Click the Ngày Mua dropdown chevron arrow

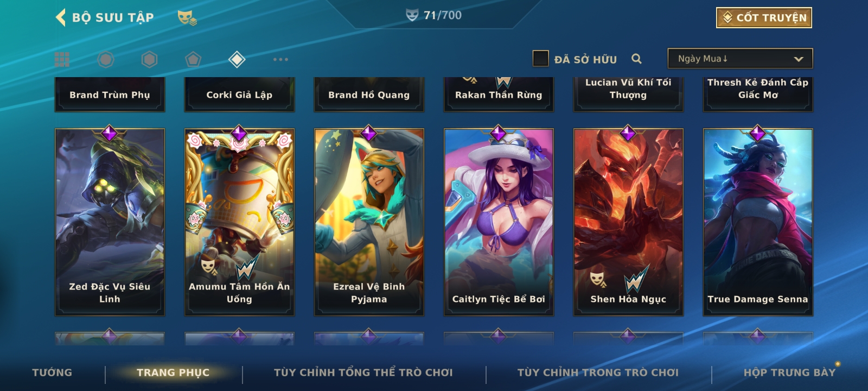798,59
